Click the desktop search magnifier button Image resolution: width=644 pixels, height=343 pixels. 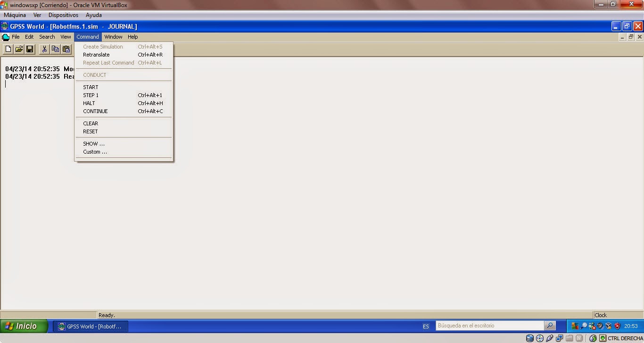pyautogui.click(x=550, y=326)
